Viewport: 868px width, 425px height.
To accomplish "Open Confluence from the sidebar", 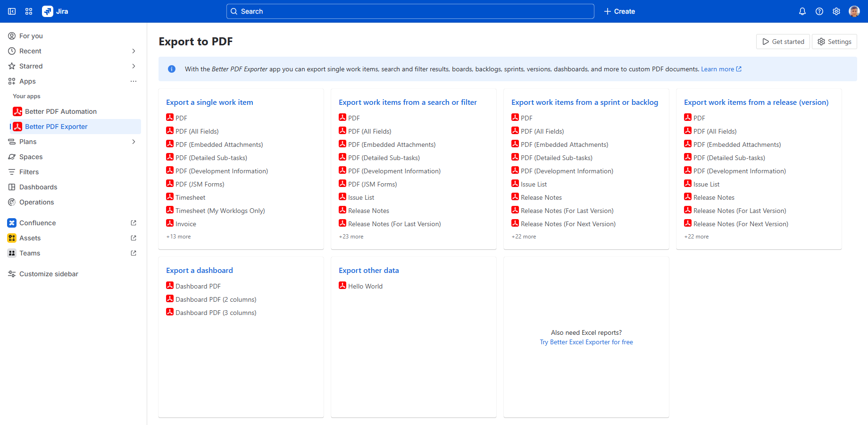I will tap(38, 223).
